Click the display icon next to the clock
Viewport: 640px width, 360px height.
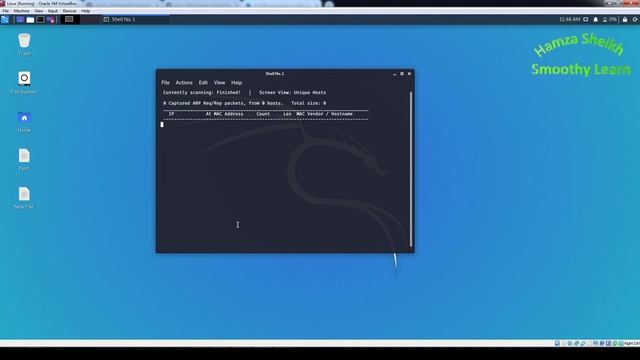pos(586,19)
